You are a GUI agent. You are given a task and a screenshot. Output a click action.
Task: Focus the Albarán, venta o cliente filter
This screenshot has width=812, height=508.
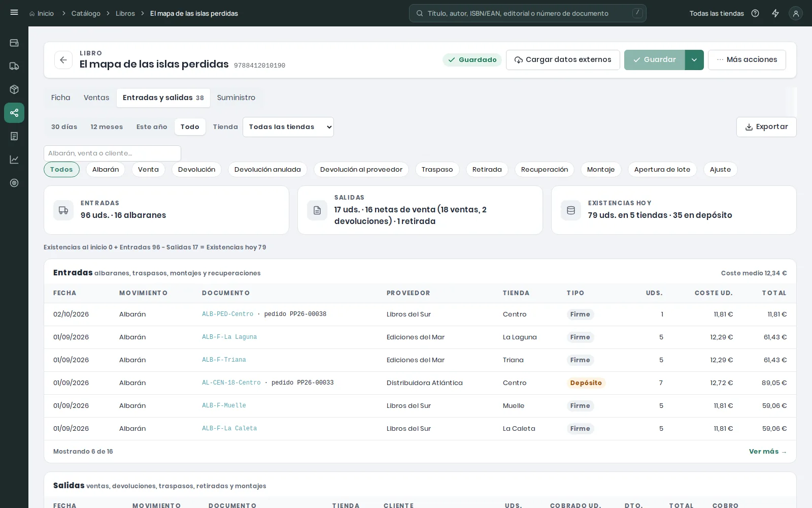(x=112, y=153)
